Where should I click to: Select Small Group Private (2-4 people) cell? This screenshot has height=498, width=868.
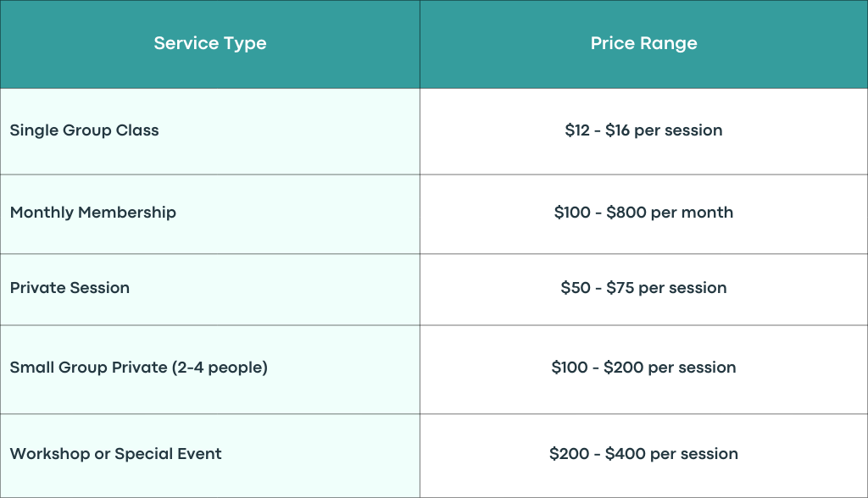click(210, 369)
